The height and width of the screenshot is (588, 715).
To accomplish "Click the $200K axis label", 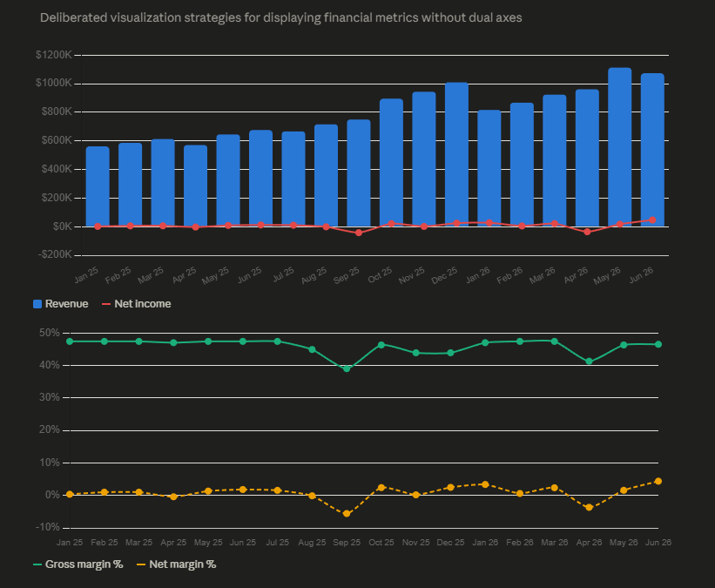I will click(57, 198).
